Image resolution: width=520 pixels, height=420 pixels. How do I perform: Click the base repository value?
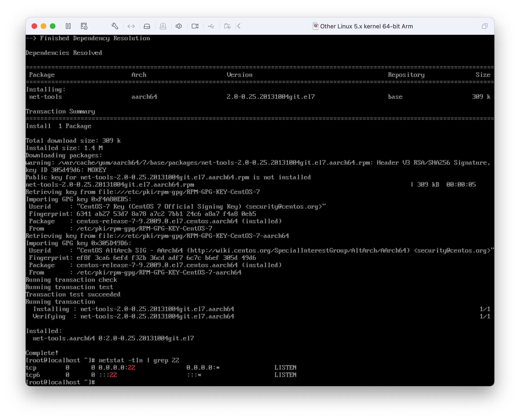395,97
